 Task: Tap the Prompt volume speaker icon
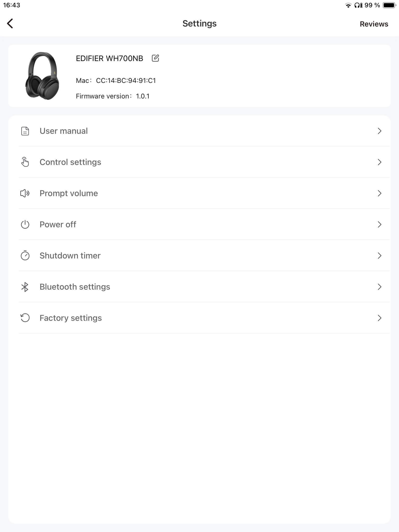(x=25, y=193)
